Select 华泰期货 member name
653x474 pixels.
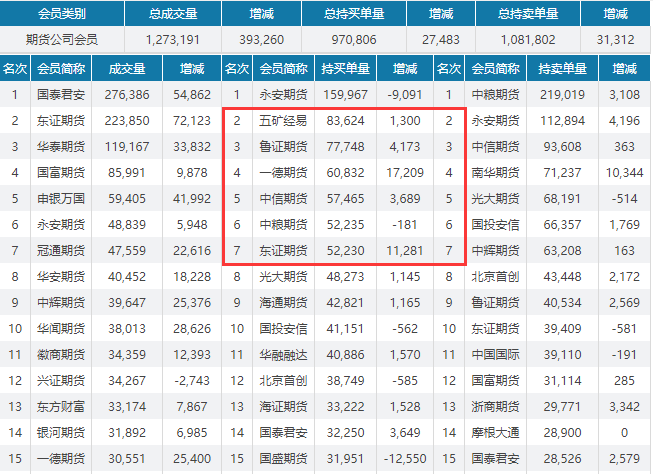coord(61,147)
